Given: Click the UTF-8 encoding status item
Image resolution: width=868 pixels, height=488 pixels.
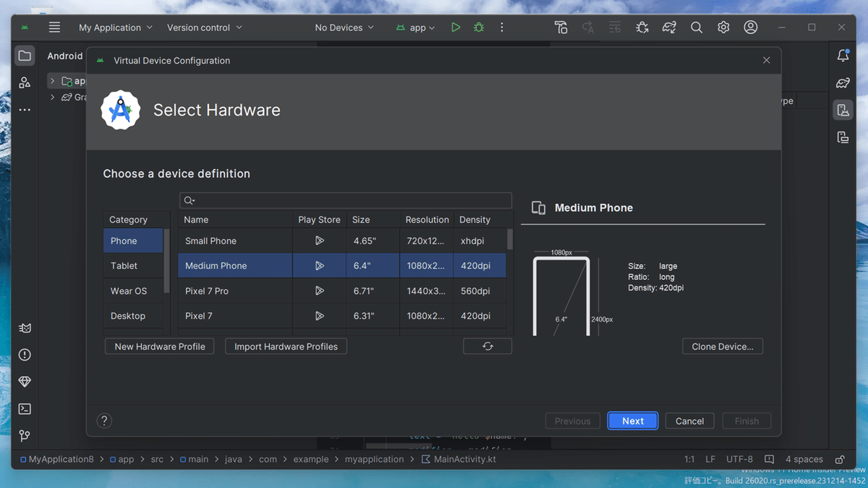Looking at the screenshot, I should [x=739, y=459].
